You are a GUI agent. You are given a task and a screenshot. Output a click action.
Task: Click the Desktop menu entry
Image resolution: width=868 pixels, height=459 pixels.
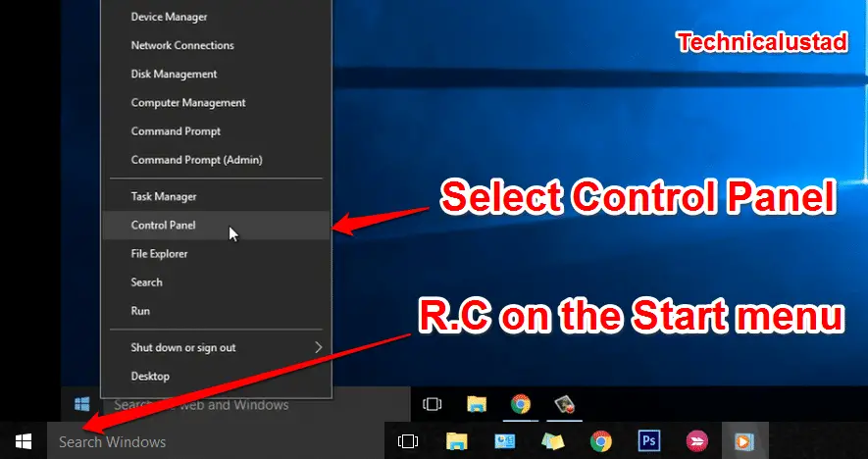(150, 376)
